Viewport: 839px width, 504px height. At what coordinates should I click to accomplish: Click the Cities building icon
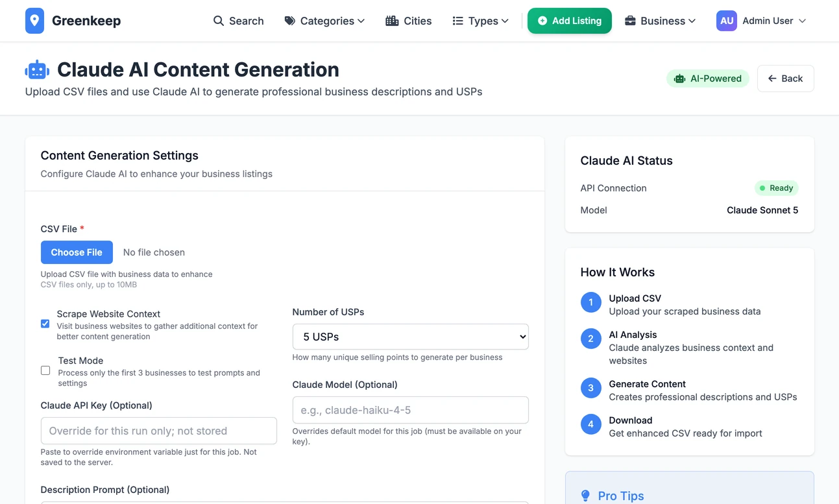tap(392, 21)
